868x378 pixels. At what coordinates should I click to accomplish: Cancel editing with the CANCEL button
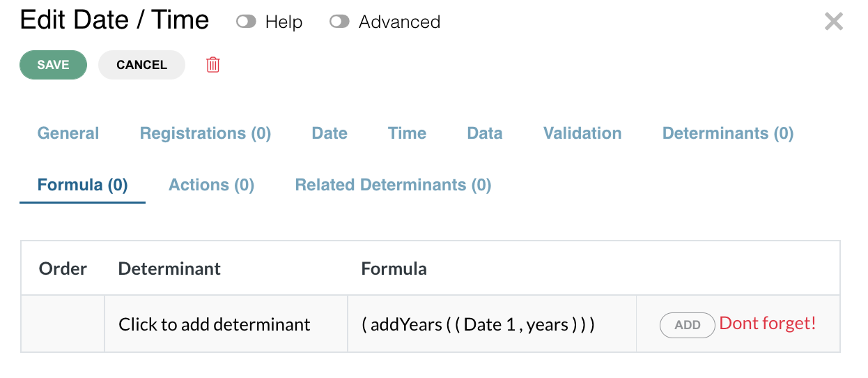(x=141, y=65)
